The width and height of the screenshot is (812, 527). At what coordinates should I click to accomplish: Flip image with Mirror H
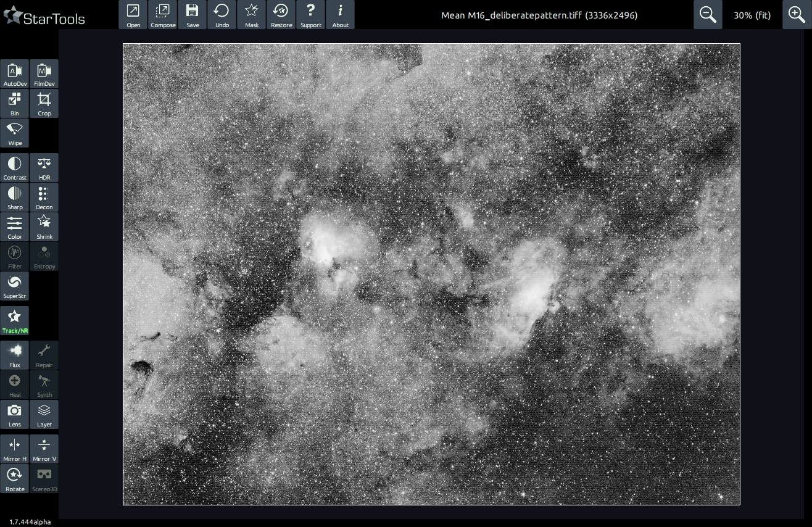tap(15, 449)
